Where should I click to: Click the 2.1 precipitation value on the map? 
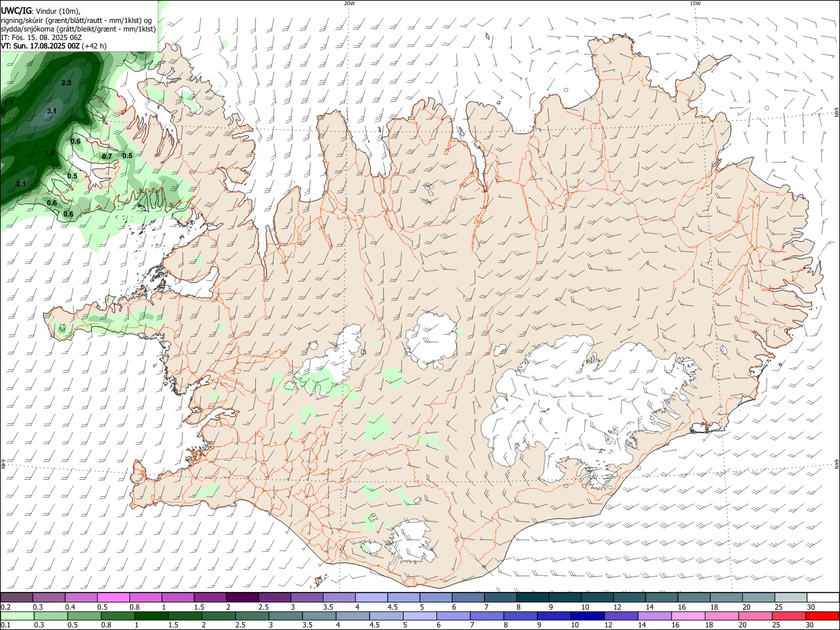coord(20,184)
